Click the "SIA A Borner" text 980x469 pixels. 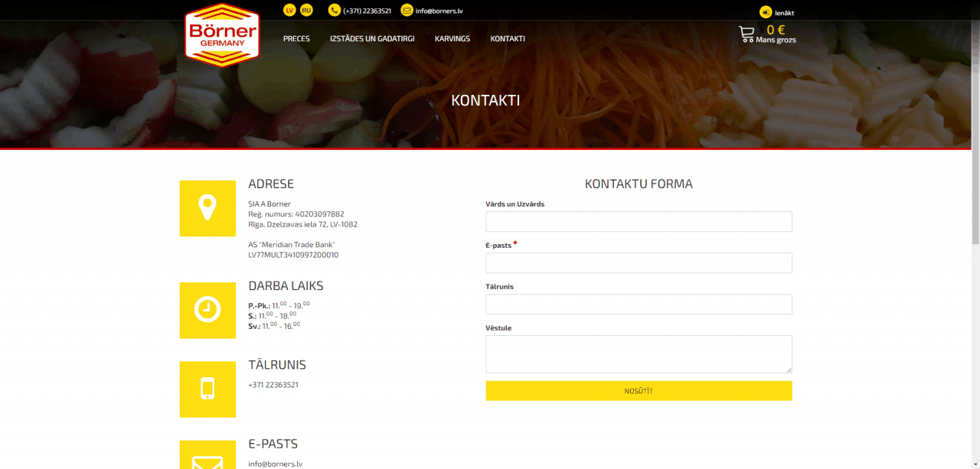pyautogui.click(x=269, y=204)
